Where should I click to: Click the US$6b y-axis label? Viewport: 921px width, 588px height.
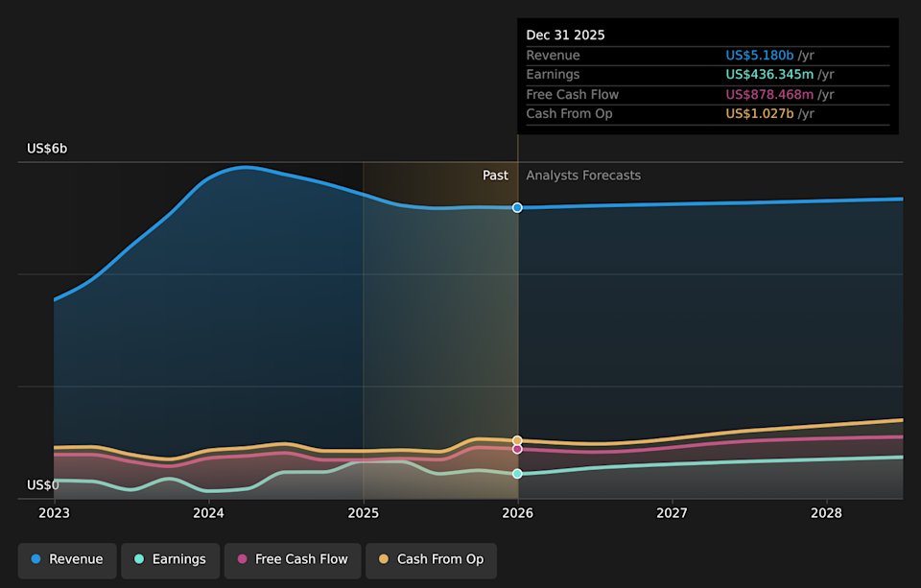click(47, 149)
